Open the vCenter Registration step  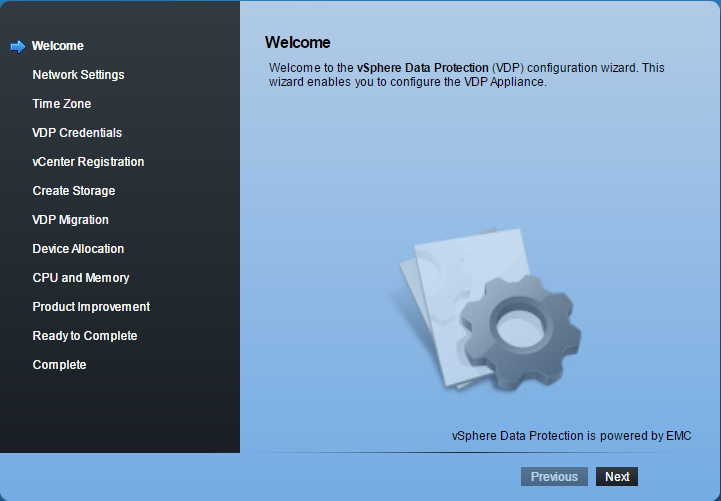pos(88,162)
